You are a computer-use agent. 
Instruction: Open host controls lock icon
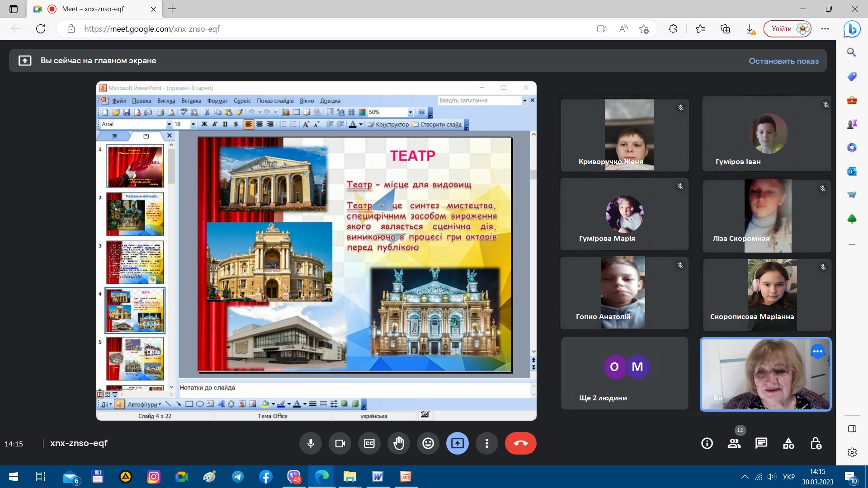[816, 444]
